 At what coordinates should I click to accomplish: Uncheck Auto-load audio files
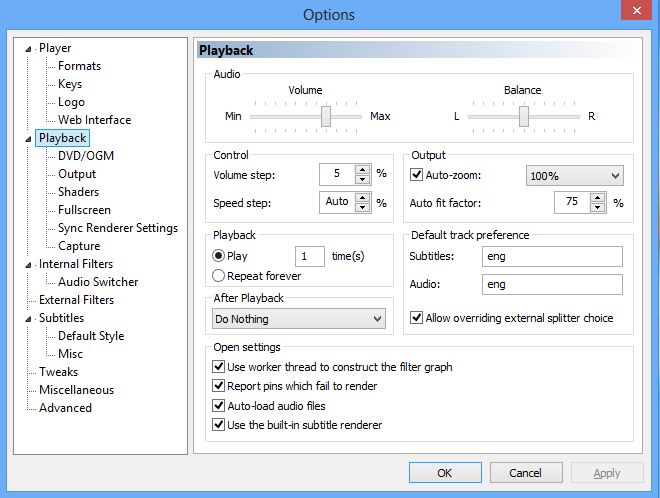219,406
